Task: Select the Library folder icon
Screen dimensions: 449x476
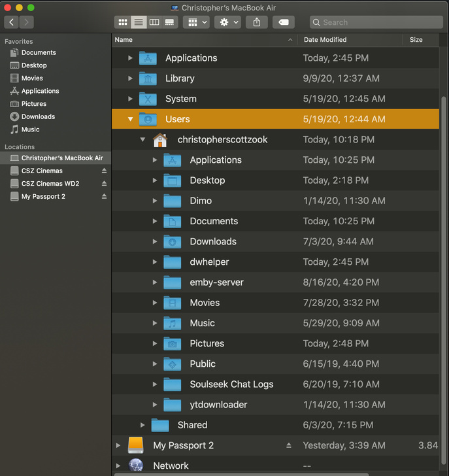Action: 148,78
